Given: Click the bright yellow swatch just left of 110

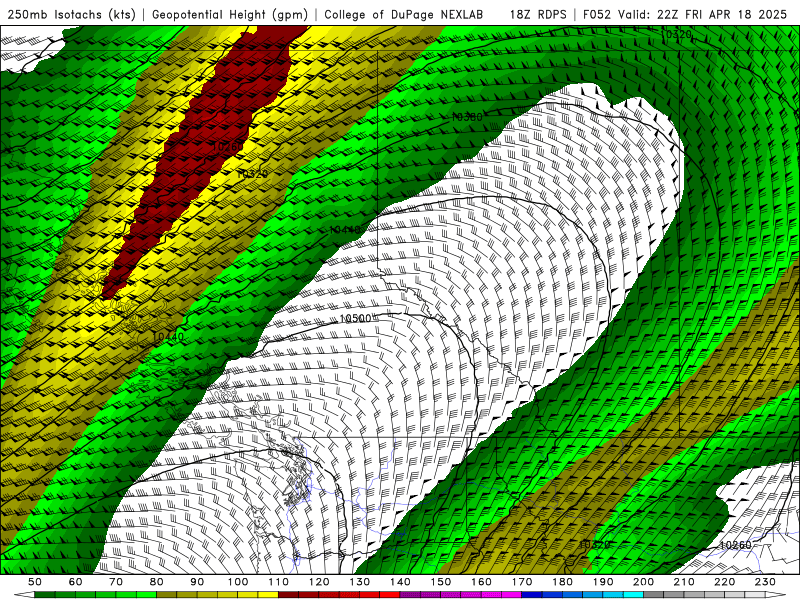Looking at the screenshot, I should coord(268,595).
